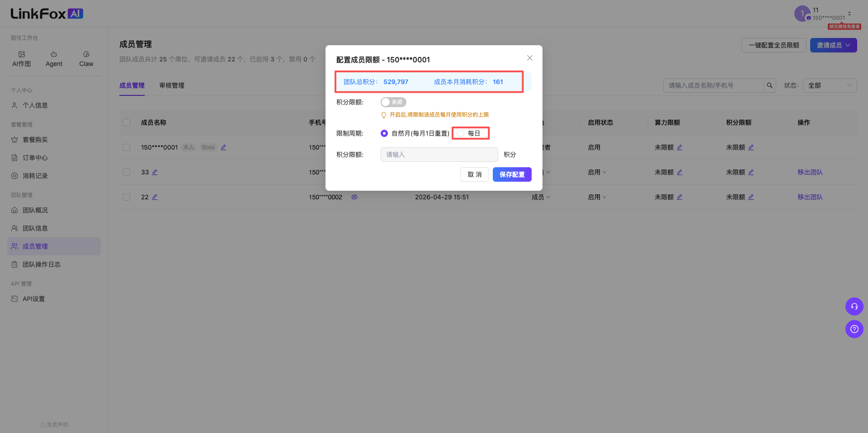Click the 保存配置 button
The width and height of the screenshot is (868, 433).
[x=512, y=174]
